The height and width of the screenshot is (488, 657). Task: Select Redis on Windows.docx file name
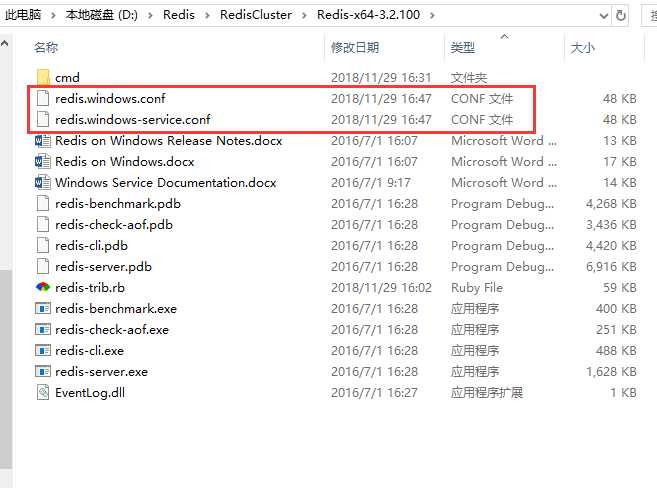coord(124,162)
